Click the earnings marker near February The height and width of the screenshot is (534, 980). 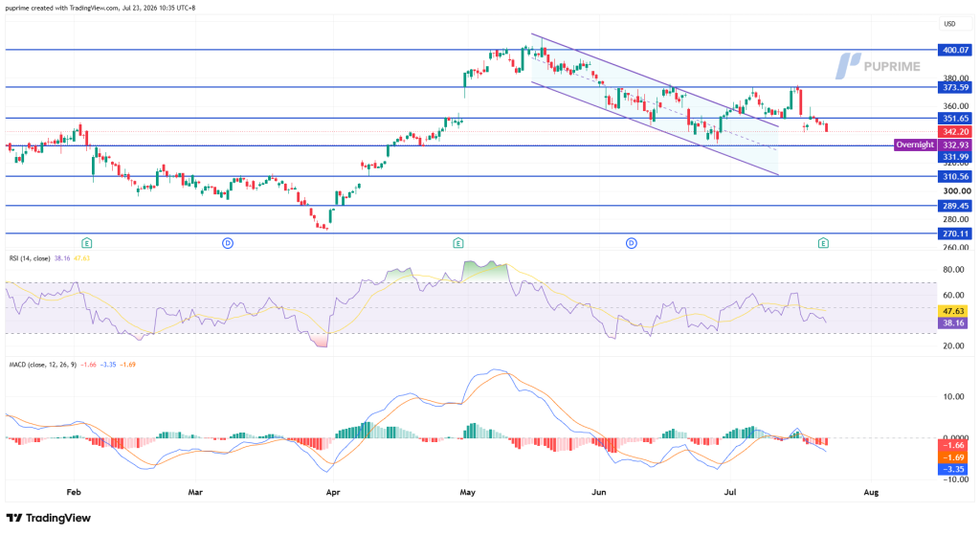pos(87,243)
